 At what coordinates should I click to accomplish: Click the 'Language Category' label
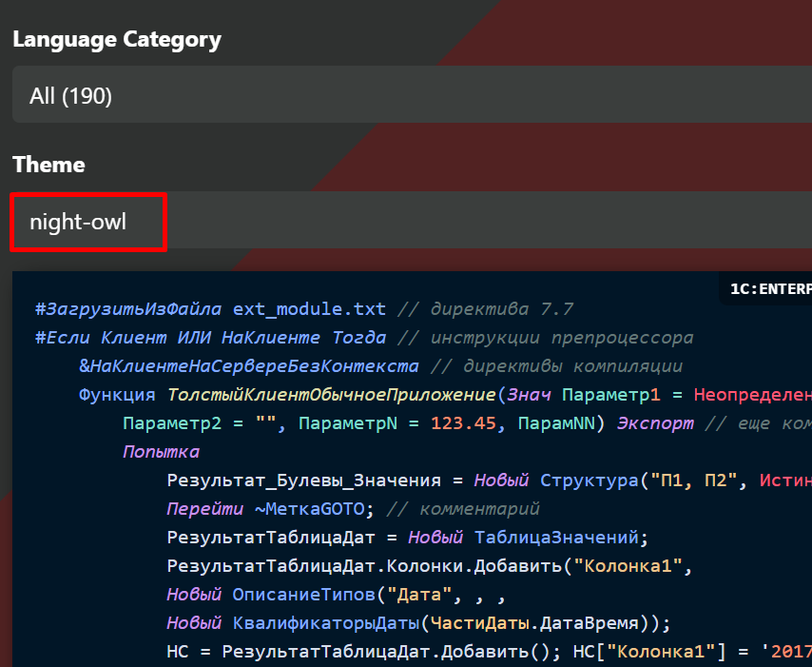pyautogui.click(x=117, y=40)
